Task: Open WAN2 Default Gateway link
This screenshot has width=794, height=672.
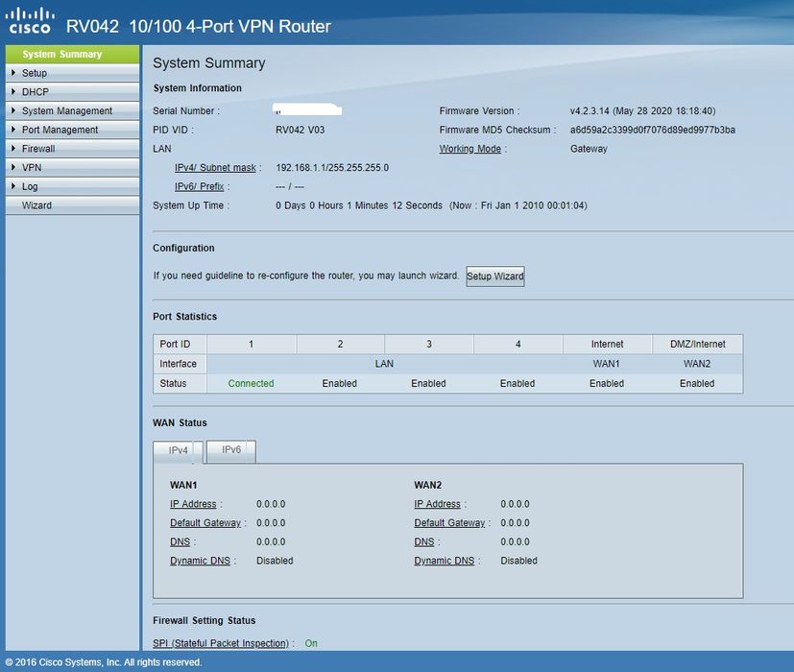Action: pyautogui.click(x=449, y=523)
